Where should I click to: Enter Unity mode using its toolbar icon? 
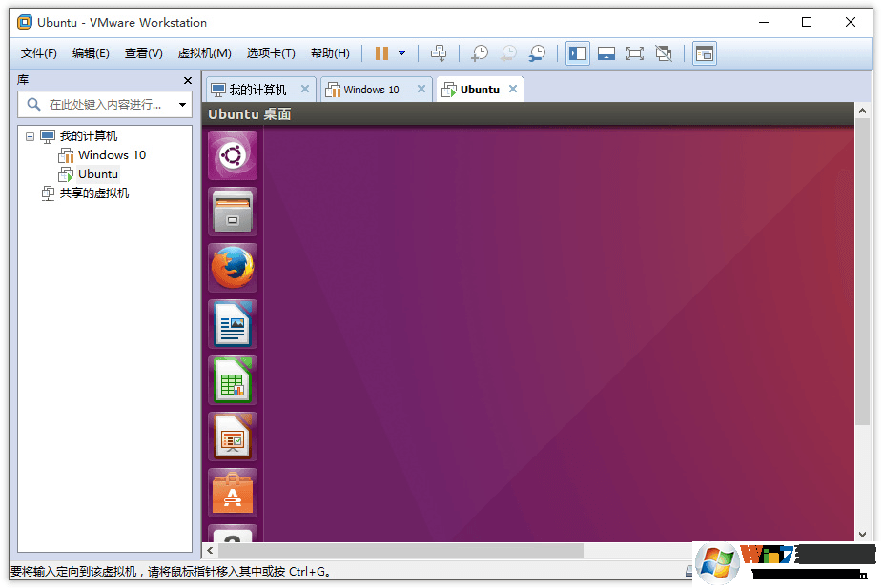click(x=664, y=52)
